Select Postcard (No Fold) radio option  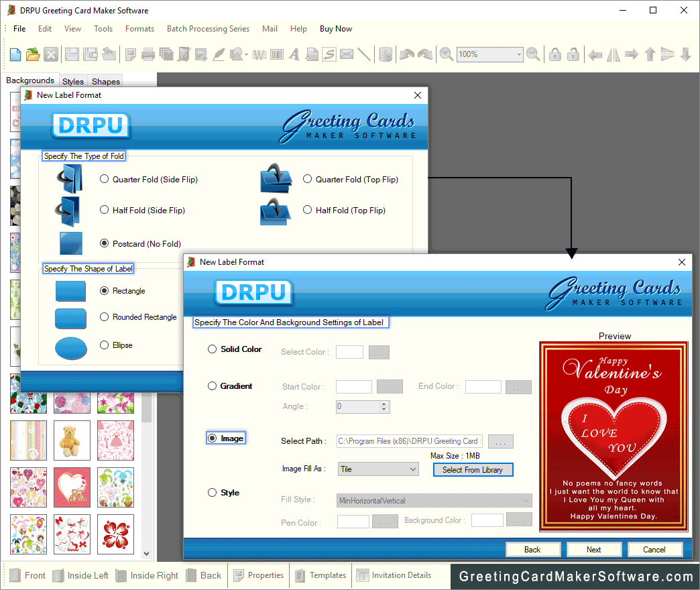(105, 243)
